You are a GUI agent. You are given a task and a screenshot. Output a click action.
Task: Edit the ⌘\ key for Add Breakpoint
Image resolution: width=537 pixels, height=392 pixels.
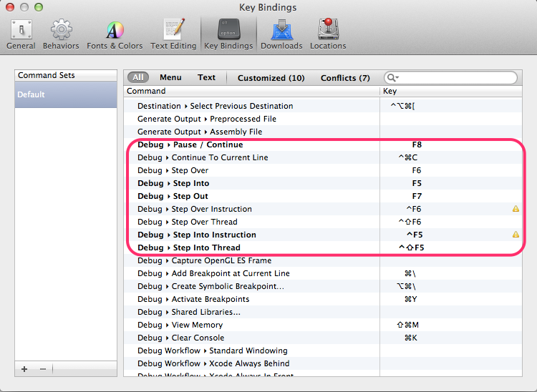pos(410,273)
